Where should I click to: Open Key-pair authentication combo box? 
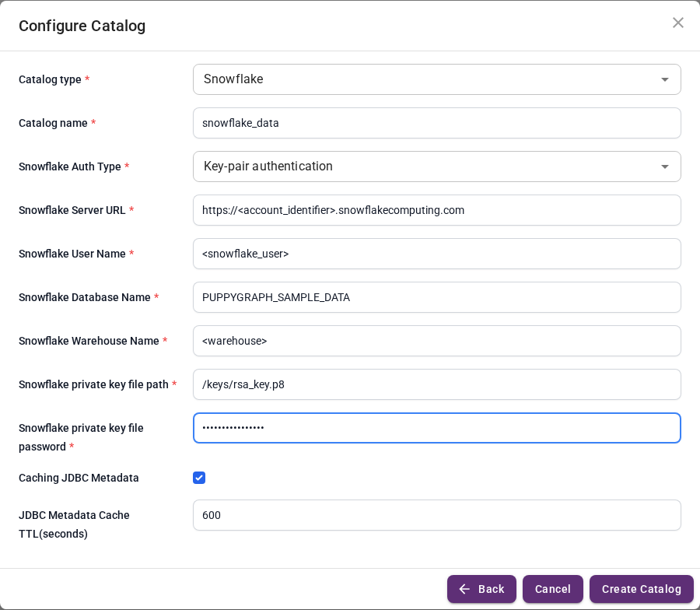436,167
